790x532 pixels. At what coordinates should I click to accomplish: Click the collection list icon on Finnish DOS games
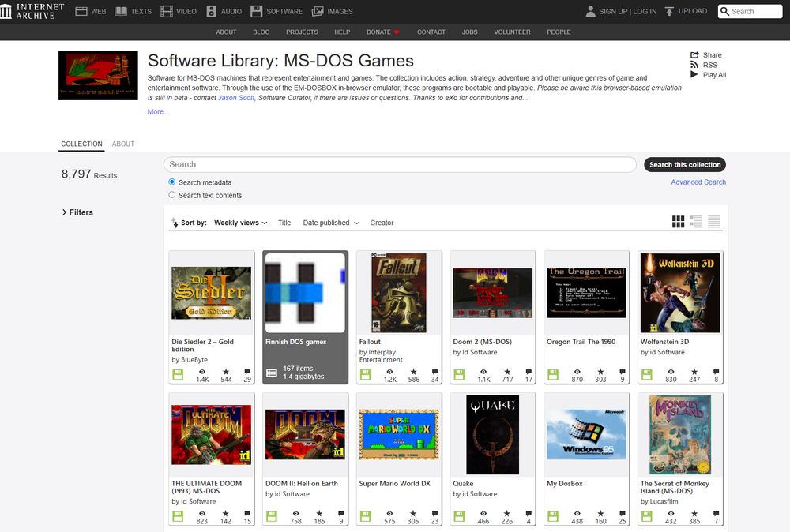(272, 373)
